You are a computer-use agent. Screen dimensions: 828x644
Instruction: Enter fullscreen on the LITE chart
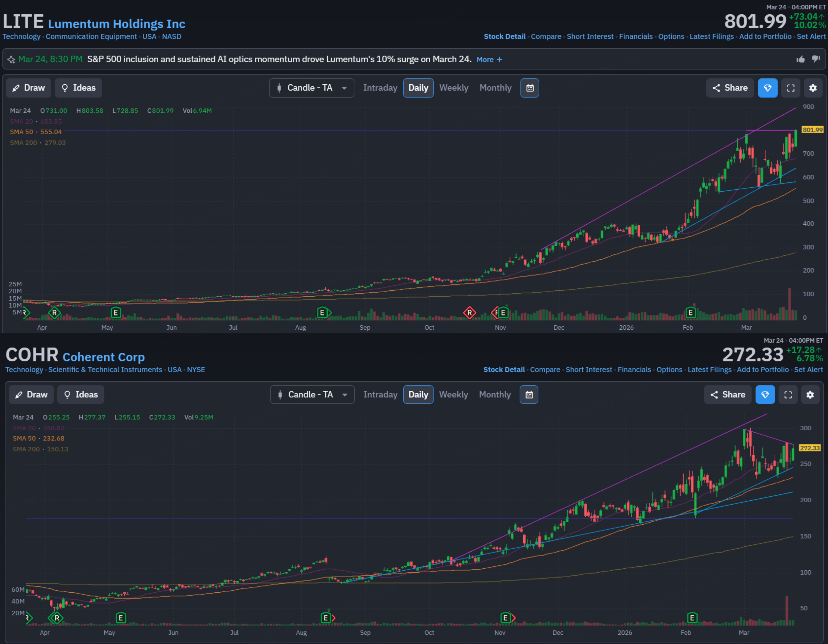click(790, 88)
